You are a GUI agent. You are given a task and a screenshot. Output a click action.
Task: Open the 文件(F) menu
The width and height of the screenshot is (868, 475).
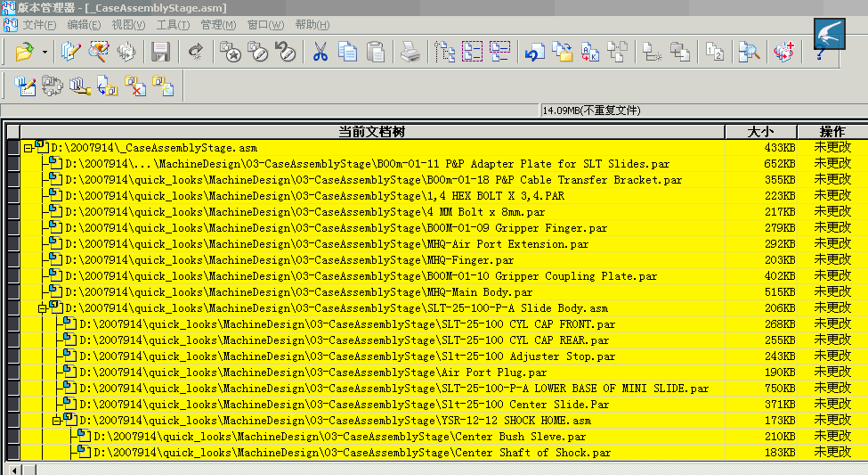click(x=40, y=25)
